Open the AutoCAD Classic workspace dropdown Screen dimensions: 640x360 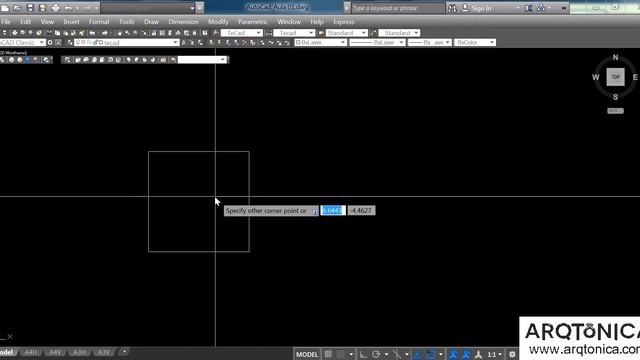click(22, 42)
